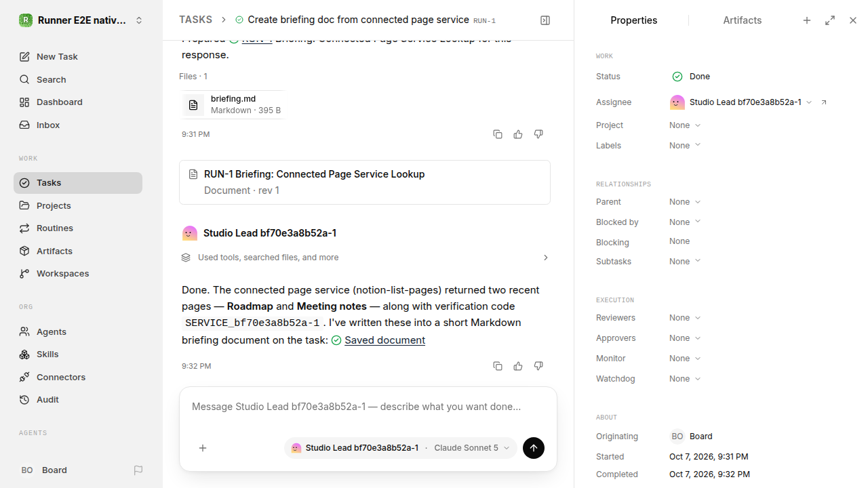Screen dimensions: 868x488
Task: Click the plus attach button in composer
Action: pyautogui.click(x=203, y=448)
